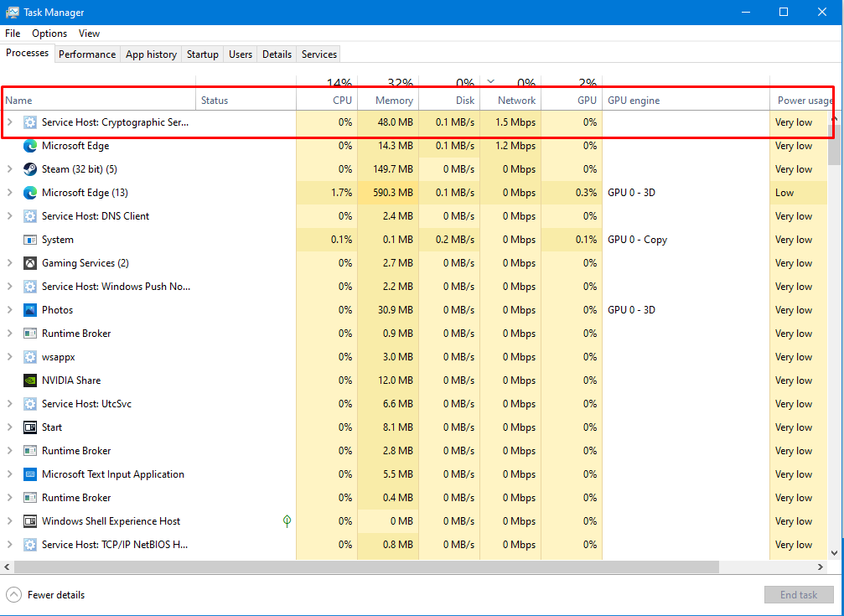Click the Start process icon
The height and width of the screenshot is (616, 844).
[x=30, y=427]
